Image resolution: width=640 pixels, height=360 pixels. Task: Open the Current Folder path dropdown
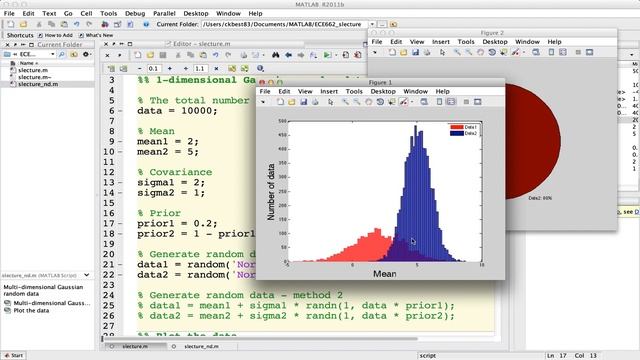(x=372, y=24)
